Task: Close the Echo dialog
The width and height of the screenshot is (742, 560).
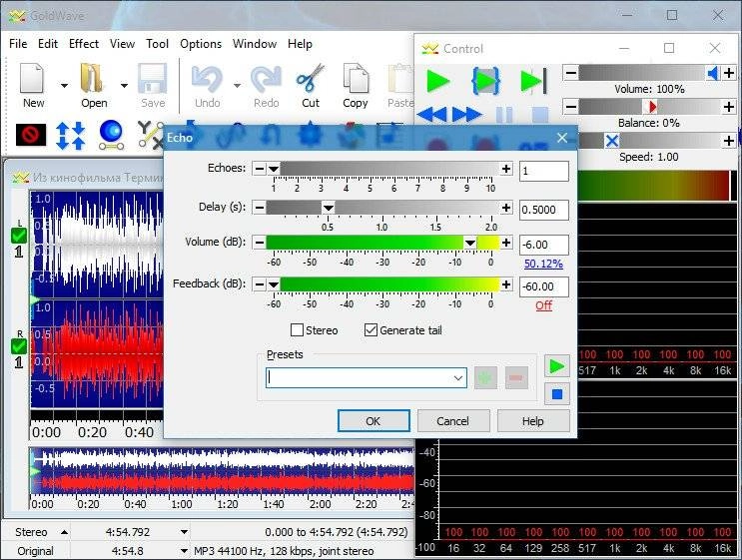Action: (561, 138)
